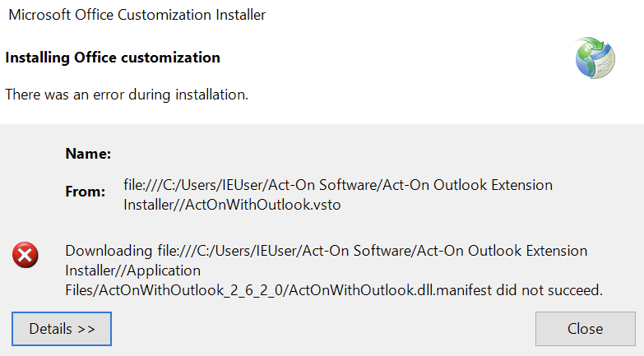Click the word Downloading in error text
The width and height of the screenshot is (644, 356).
pyautogui.click(x=109, y=251)
